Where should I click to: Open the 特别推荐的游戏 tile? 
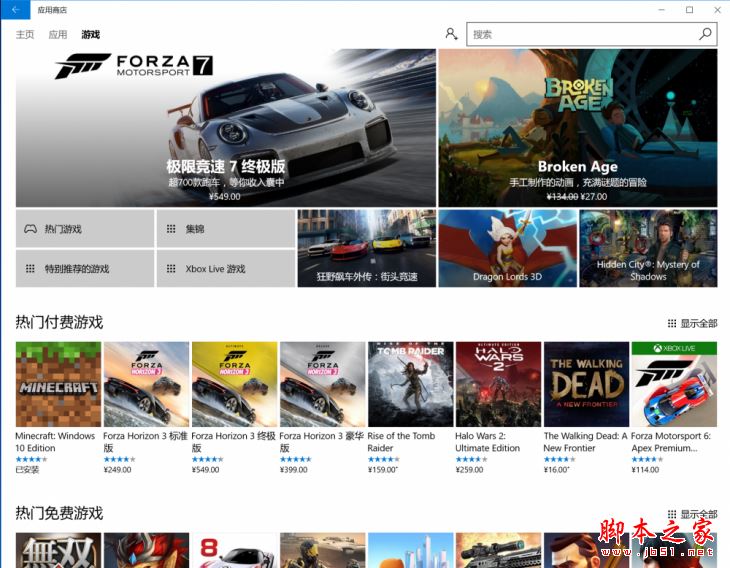pos(85,269)
